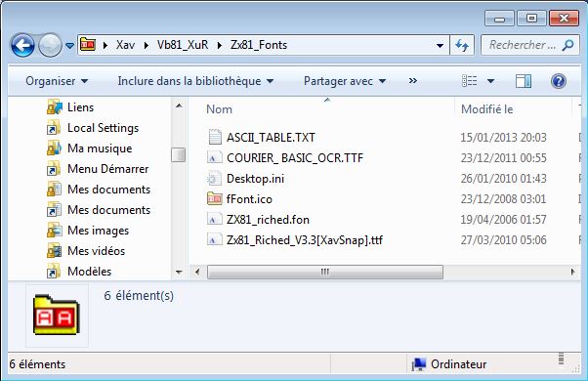Open the address bar history dropdown

coord(440,46)
